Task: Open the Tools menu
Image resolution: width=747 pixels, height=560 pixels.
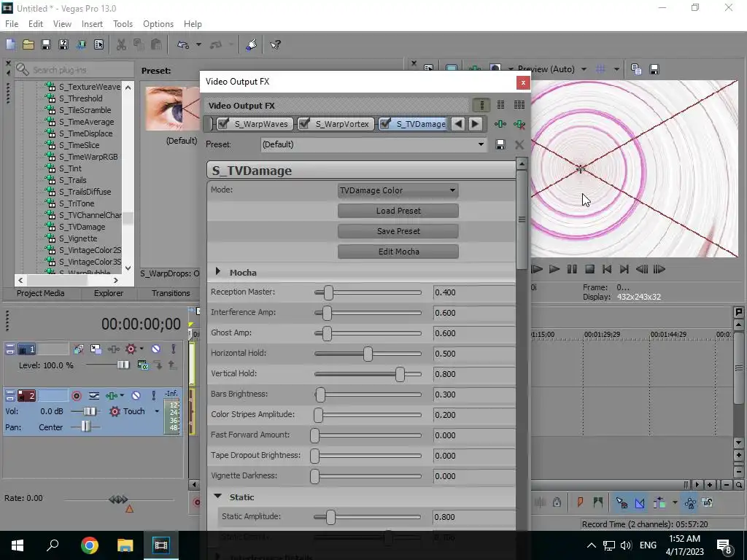Action: coord(123,24)
